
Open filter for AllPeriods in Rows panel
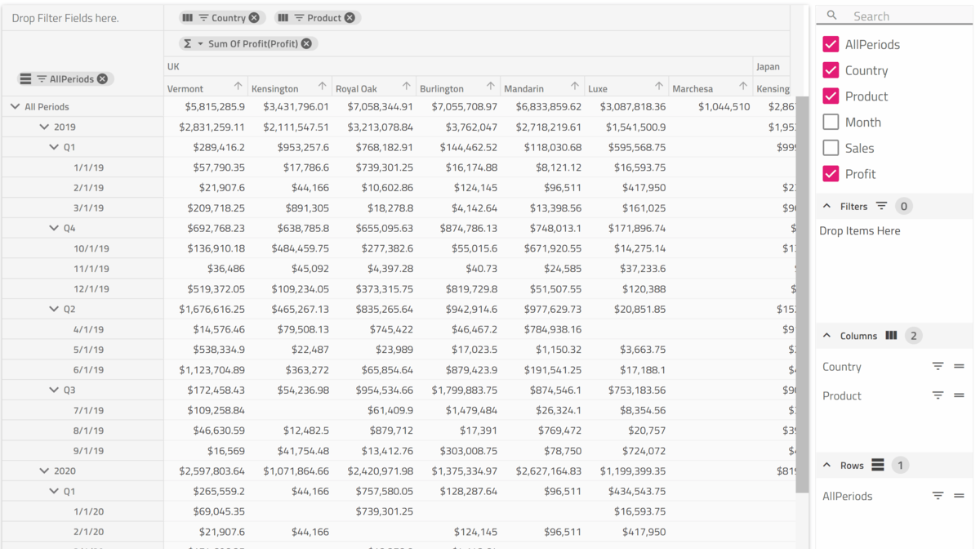(x=938, y=496)
